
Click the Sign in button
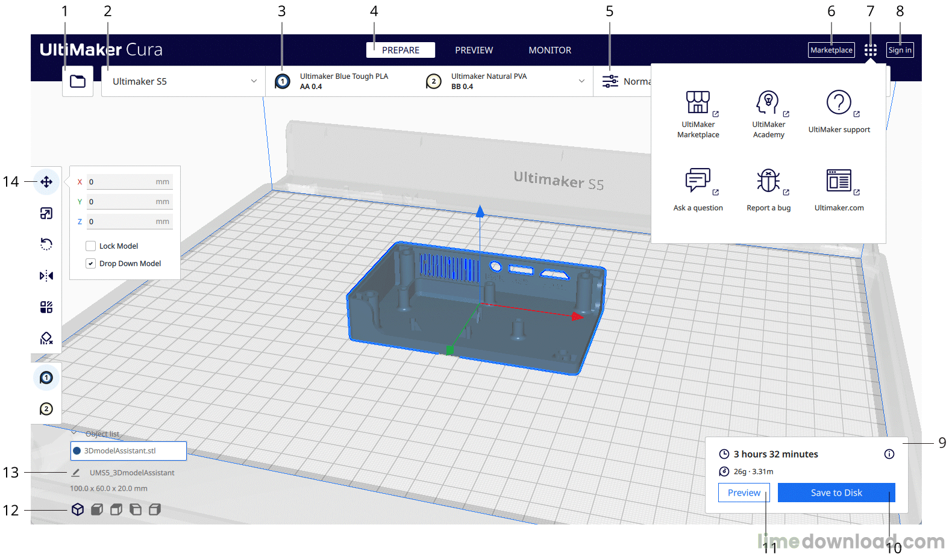coord(900,50)
